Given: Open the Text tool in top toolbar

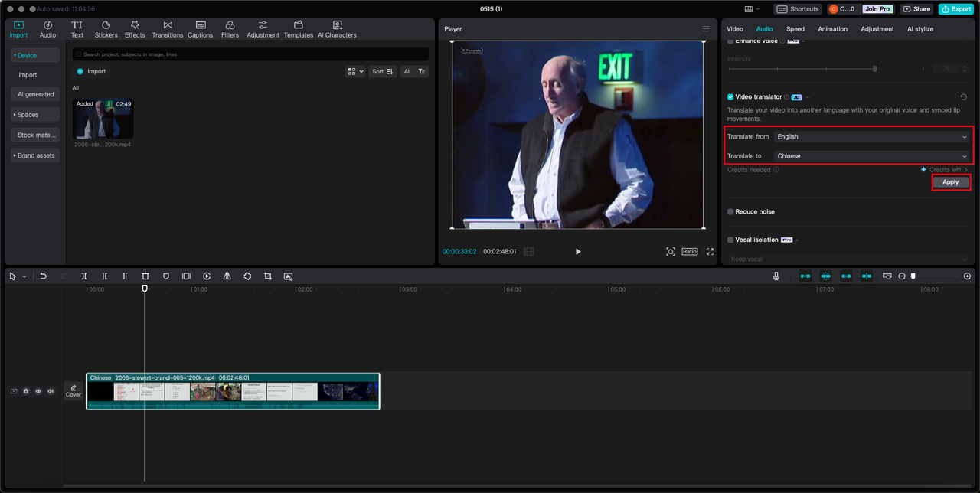Looking at the screenshot, I should (77, 29).
